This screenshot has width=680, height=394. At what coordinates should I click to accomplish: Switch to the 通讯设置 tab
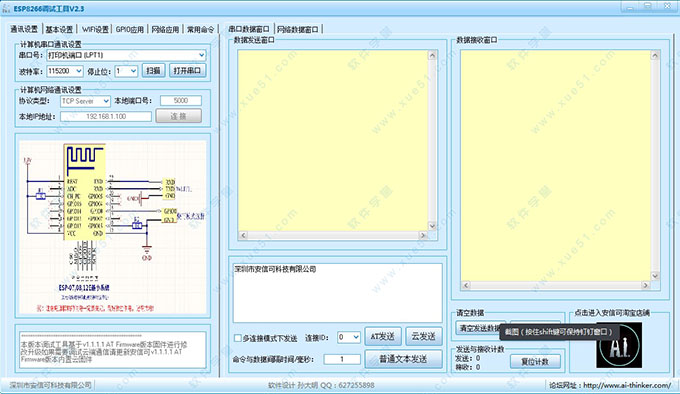tap(24, 29)
